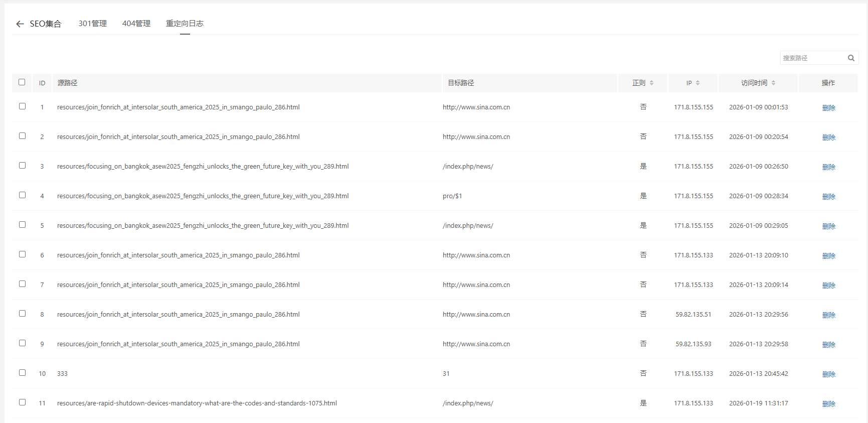
Task: Click 删除 for row ID 4
Action: point(828,197)
